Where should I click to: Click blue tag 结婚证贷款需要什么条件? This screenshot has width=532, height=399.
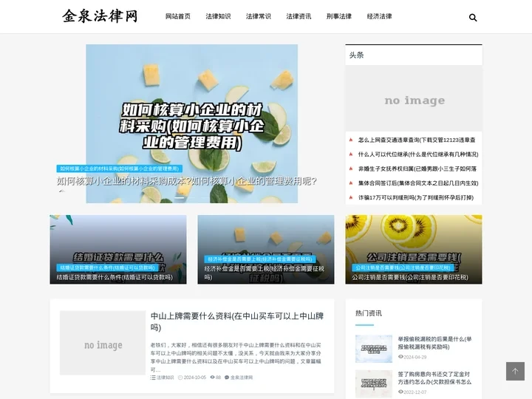108,267
